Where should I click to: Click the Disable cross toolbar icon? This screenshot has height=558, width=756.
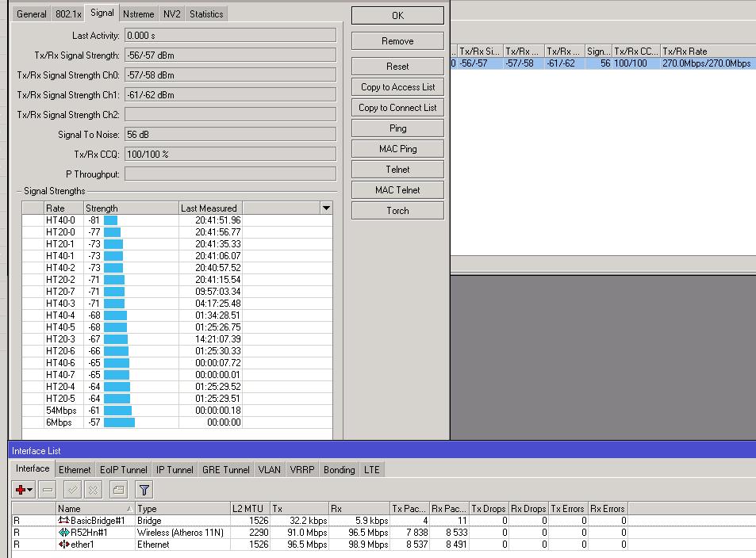(93, 490)
